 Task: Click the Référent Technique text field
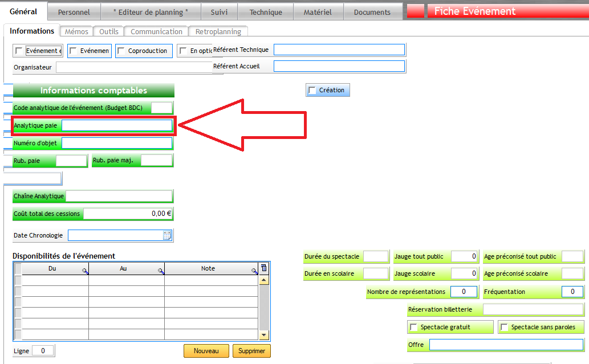pos(339,50)
